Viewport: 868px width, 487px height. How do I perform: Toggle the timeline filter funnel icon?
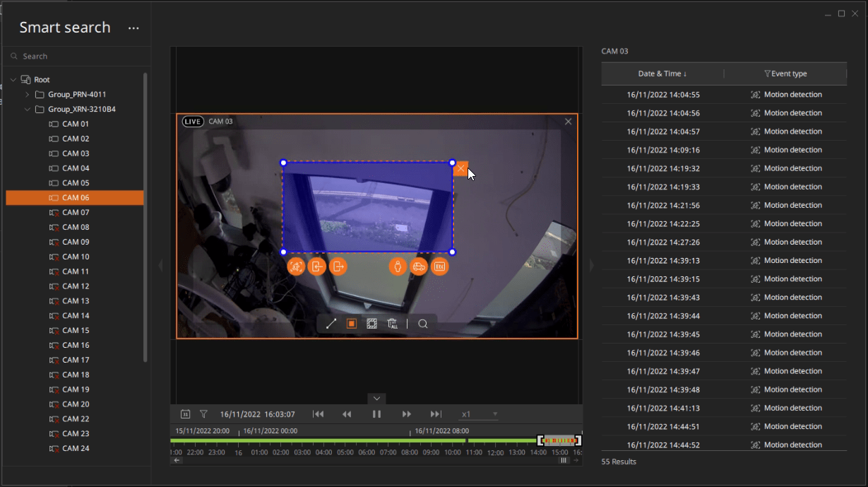203,413
